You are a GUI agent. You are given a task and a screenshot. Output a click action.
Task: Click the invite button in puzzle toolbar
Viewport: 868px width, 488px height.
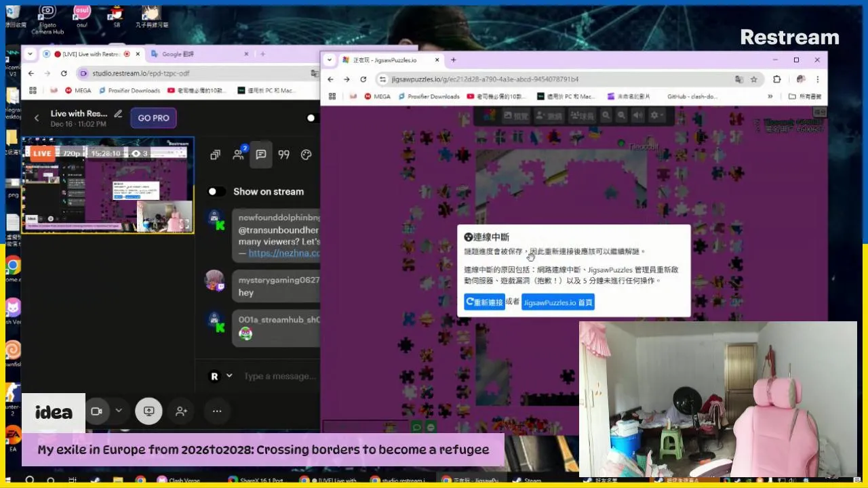(x=549, y=116)
